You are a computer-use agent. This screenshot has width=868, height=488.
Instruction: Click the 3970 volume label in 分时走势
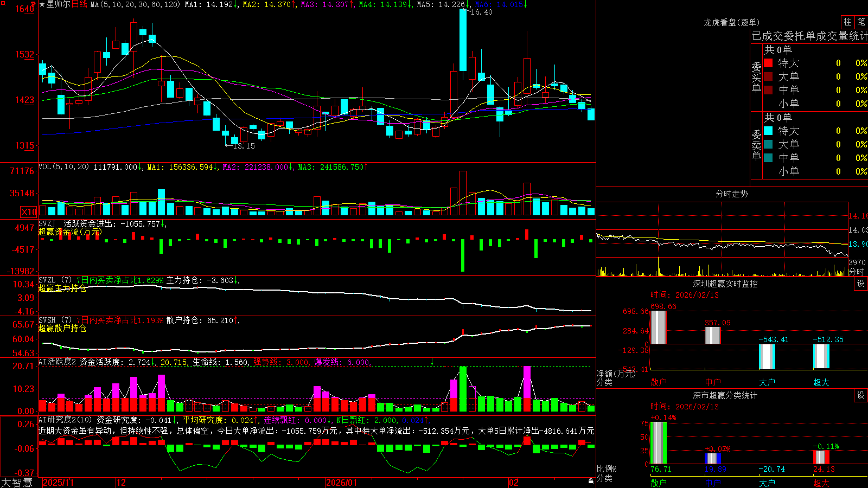(x=857, y=262)
